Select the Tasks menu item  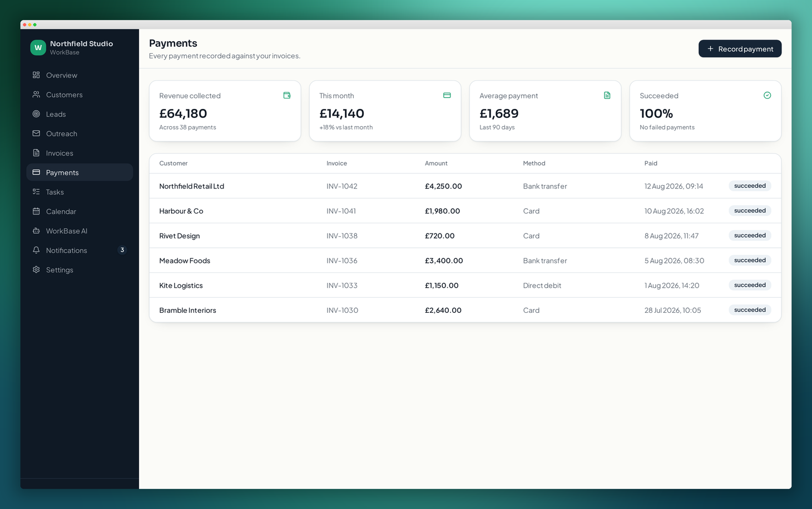click(x=80, y=192)
